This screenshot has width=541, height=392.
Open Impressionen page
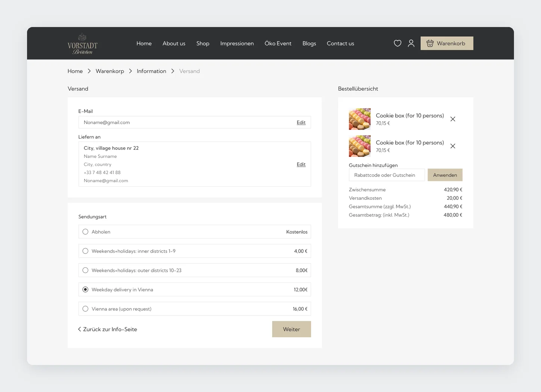[237, 43]
